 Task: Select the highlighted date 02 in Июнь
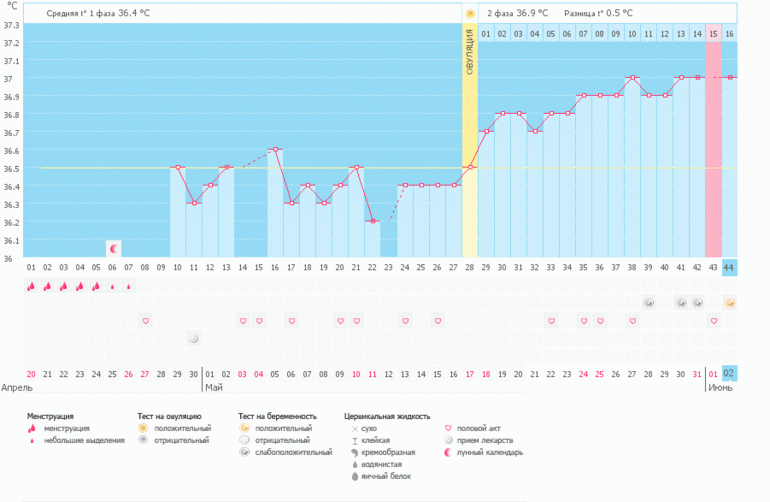729,374
